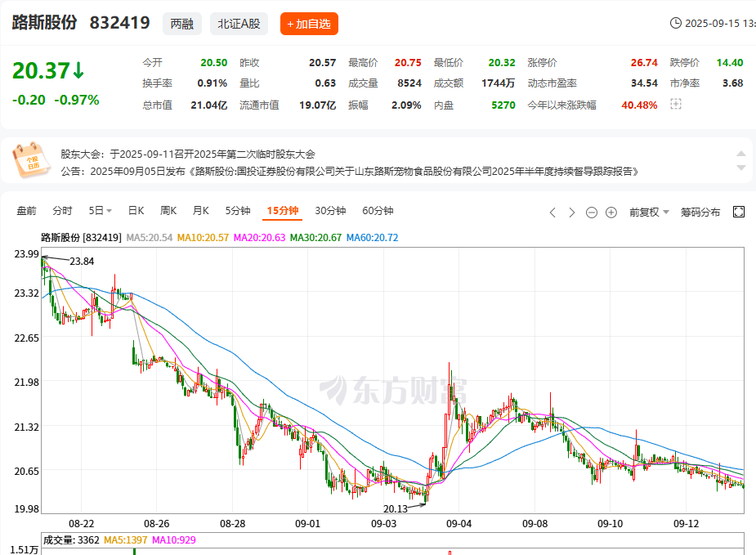
Task: Click the current price 20.37
Action: point(42,71)
